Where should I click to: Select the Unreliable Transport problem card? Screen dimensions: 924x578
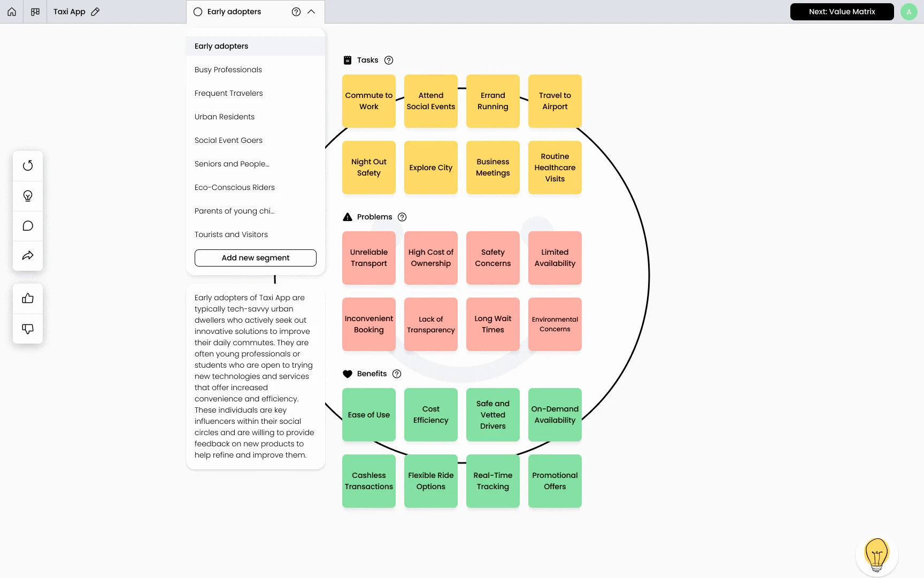(368, 257)
